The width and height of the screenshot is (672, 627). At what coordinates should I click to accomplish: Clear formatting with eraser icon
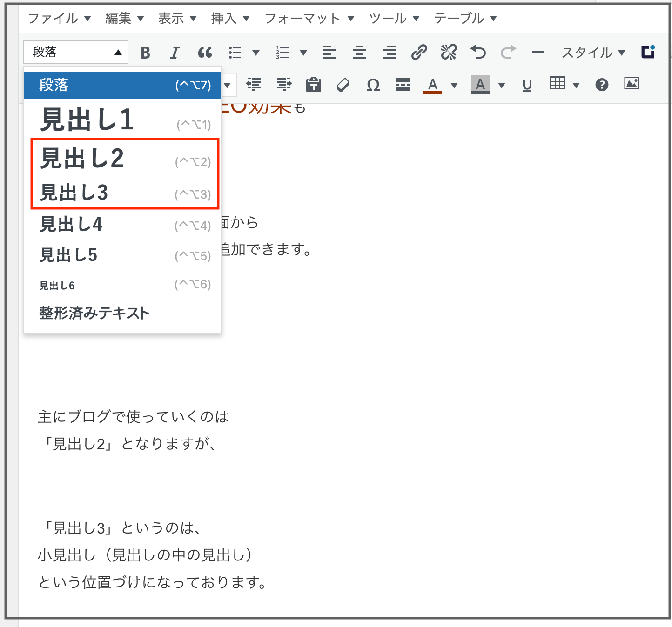point(343,85)
